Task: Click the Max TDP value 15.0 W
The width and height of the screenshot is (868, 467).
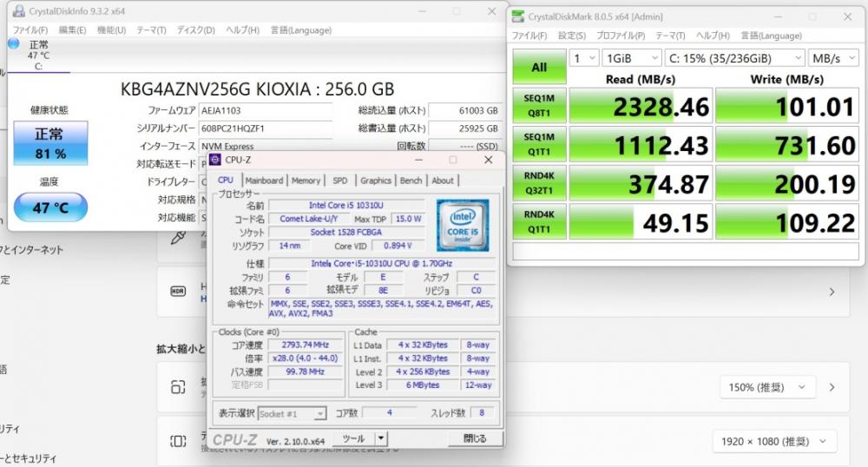Action: coord(408,219)
